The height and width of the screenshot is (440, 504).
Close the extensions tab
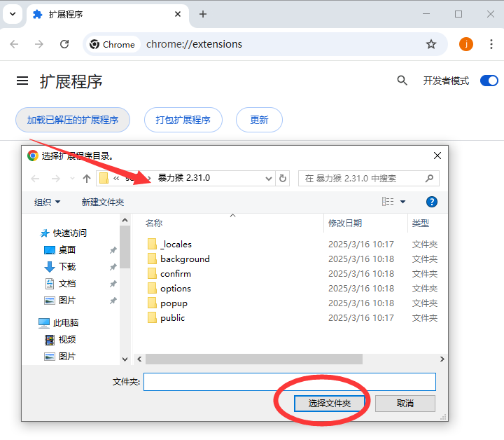pos(177,14)
